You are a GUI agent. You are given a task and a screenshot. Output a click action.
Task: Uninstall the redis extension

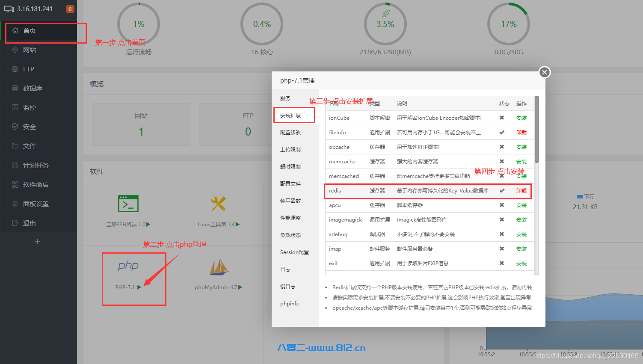click(x=521, y=191)
